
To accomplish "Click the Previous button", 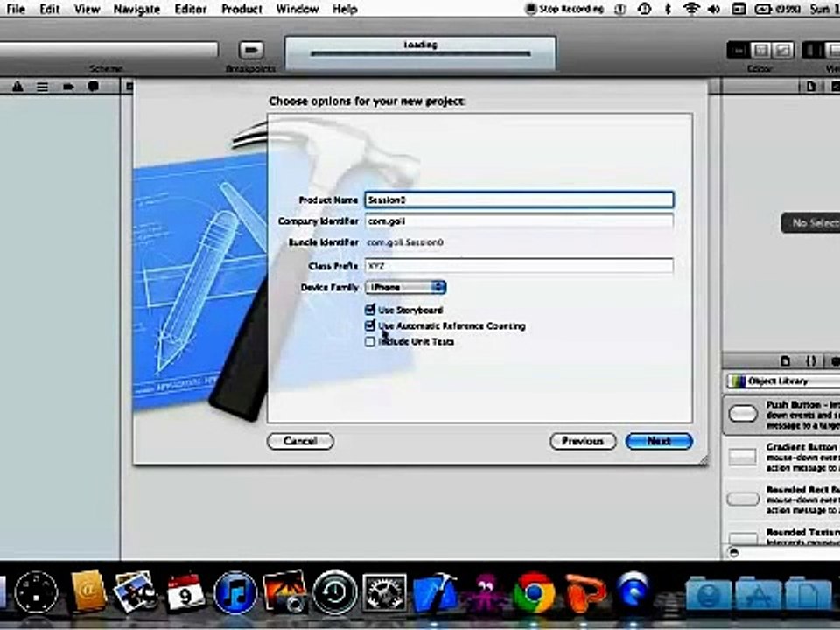I will (x=583, y=441).
